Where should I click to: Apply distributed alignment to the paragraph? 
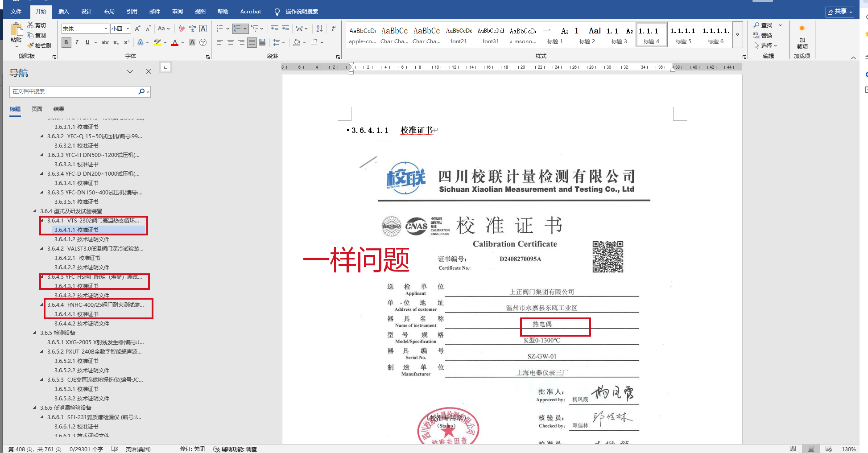tap(263, 42)
